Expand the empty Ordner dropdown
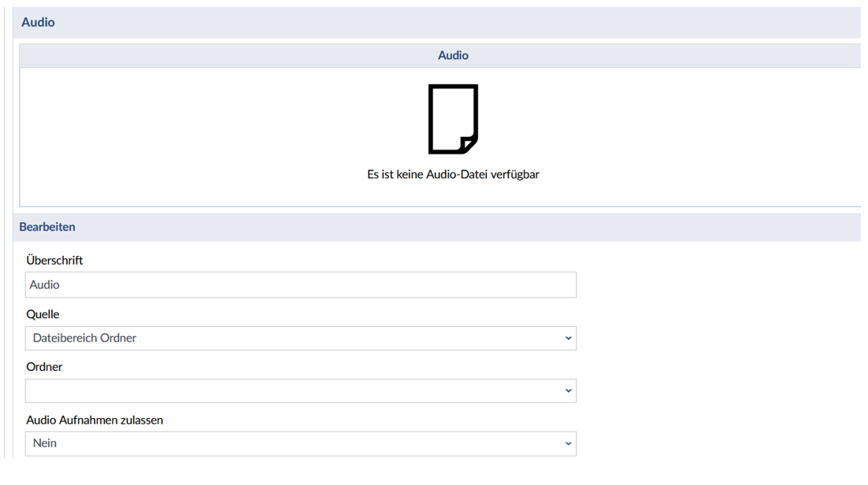868x485 pixels. pos(300,391)
